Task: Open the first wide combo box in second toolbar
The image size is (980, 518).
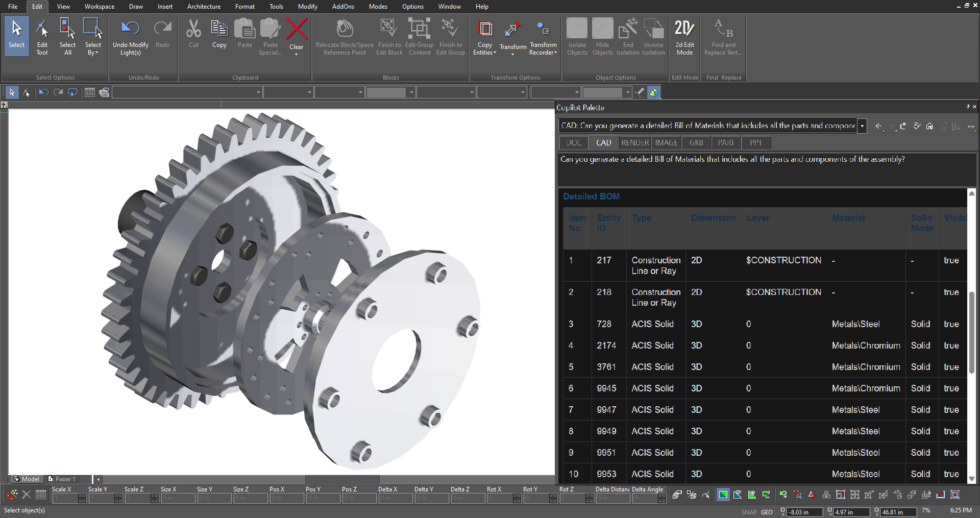Action: [x=187, y=92]
